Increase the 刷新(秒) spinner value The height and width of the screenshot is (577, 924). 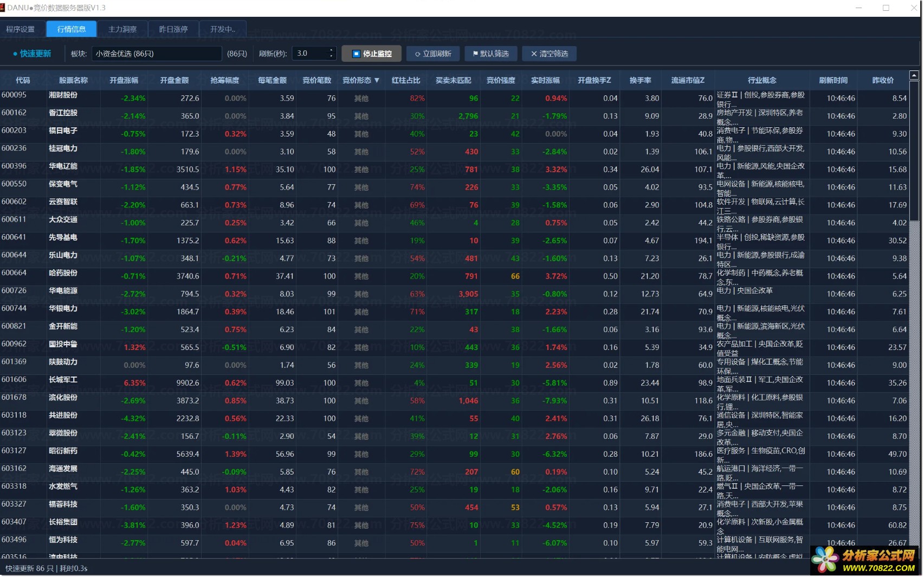pos(331,51)
